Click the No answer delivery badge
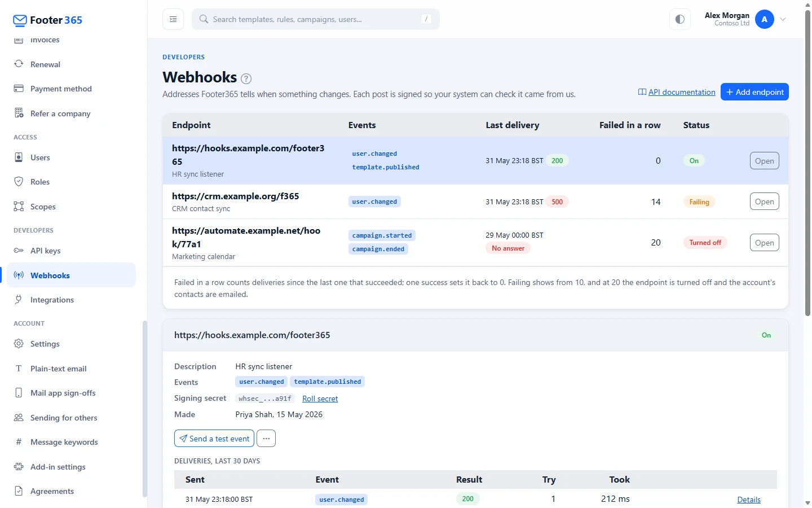The image size is (812, 508). [507, 248]
